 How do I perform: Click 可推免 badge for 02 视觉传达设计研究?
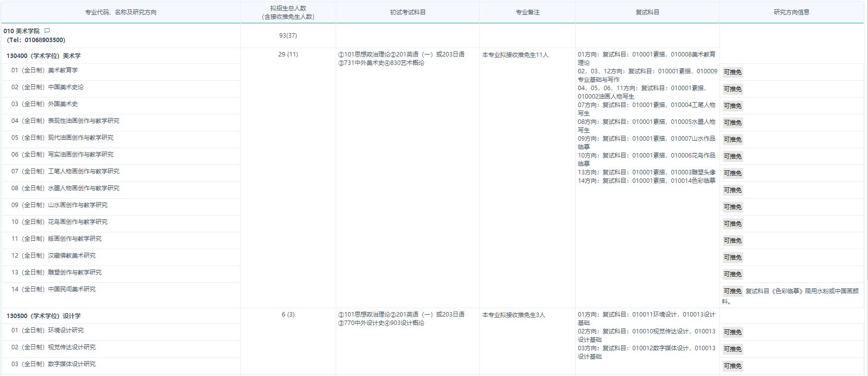point(732,349)
